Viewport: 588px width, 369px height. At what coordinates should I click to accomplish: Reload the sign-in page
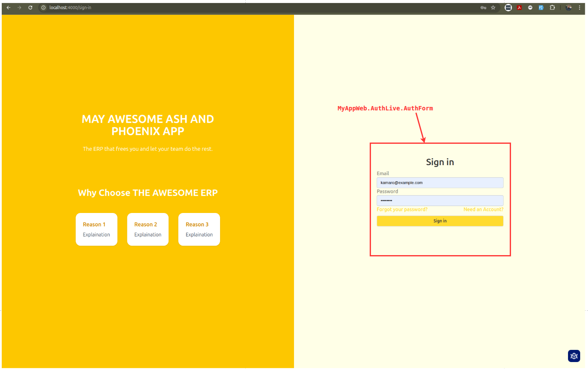[30, 7]
